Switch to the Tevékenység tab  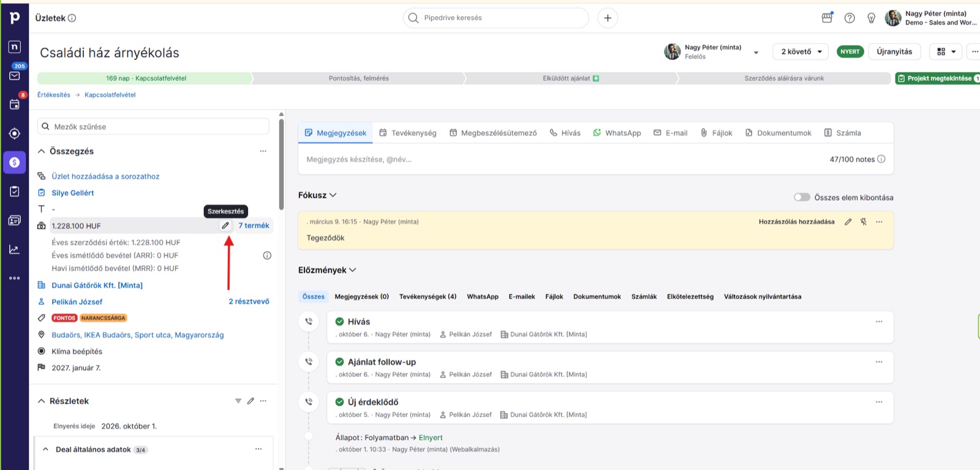408,133
